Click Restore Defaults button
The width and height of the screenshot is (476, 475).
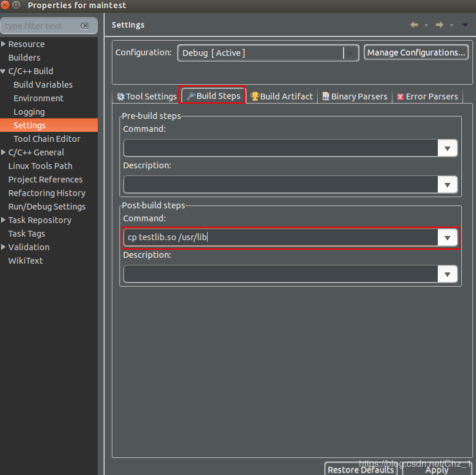(361, 469)
